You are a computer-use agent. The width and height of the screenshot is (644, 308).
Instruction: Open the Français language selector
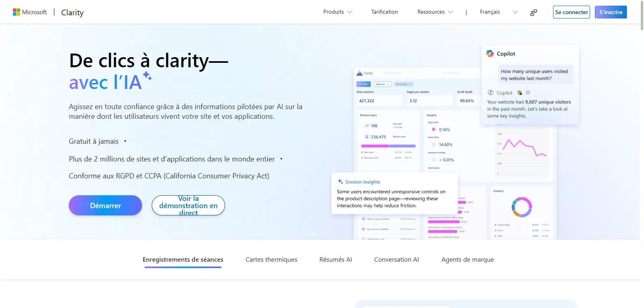tap(499, 12)
